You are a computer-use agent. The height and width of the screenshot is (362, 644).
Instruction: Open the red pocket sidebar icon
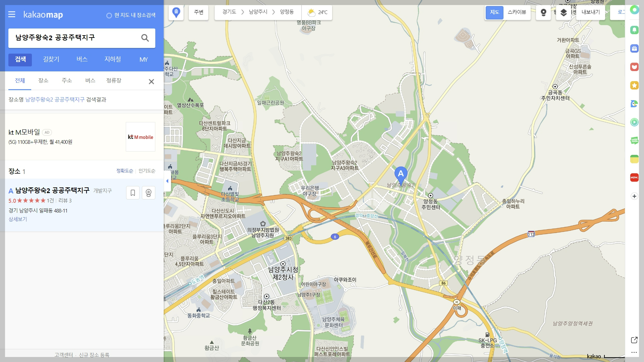point(634,67)
